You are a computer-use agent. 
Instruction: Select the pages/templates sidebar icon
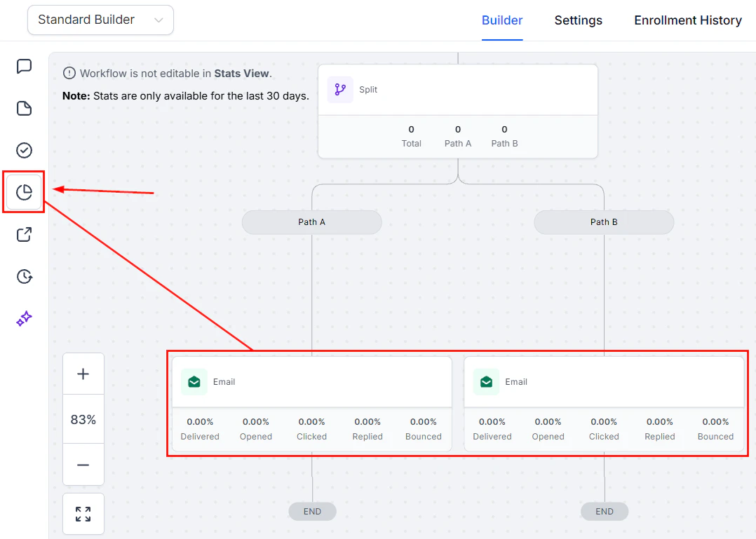pyautogui.click(x=24, y=108)
